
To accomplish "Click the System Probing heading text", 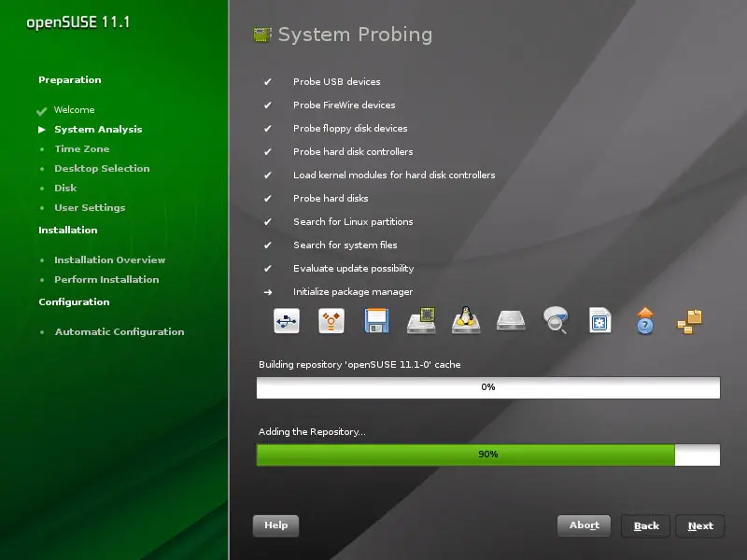I will 356,35.
